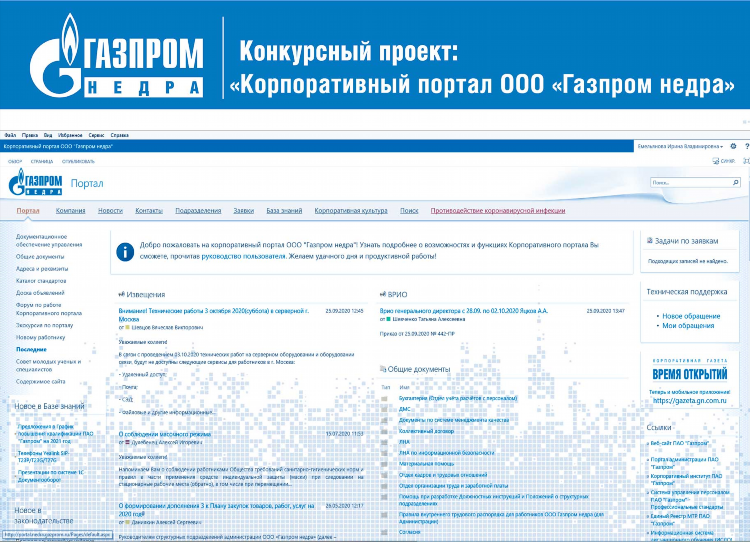Open the https://gazeta.gn.com.ru link
The width and height of the screenshot is (750, 542).
click(689, 401)
